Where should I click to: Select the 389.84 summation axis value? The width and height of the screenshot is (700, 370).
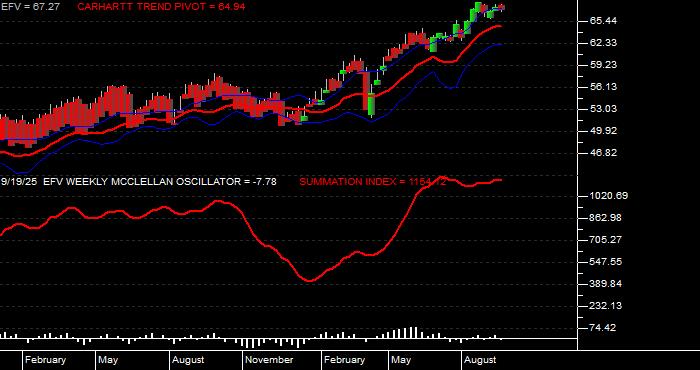(605, 284)
